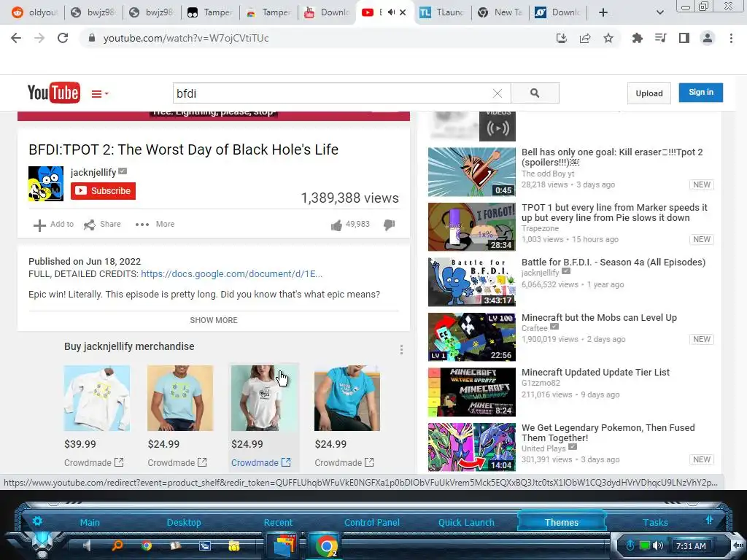Open the media control icon in Chrome toolbar
This screenshot has width=747, height=560.
(x=660, y=38)
